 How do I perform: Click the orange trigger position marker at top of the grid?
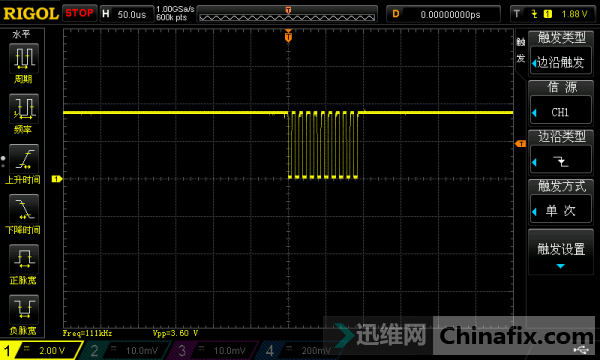coord(289,36)
